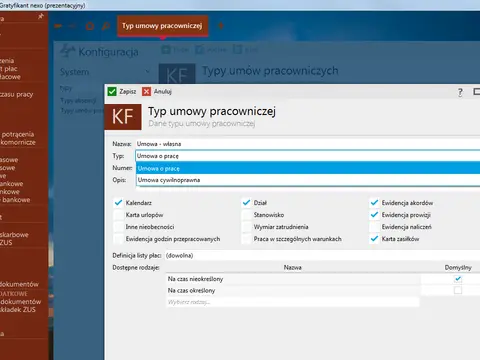Screen dimensions: 480x360
Task: Enable the Inne nieobecności checkbox
Action: click(x=118, y=227)
